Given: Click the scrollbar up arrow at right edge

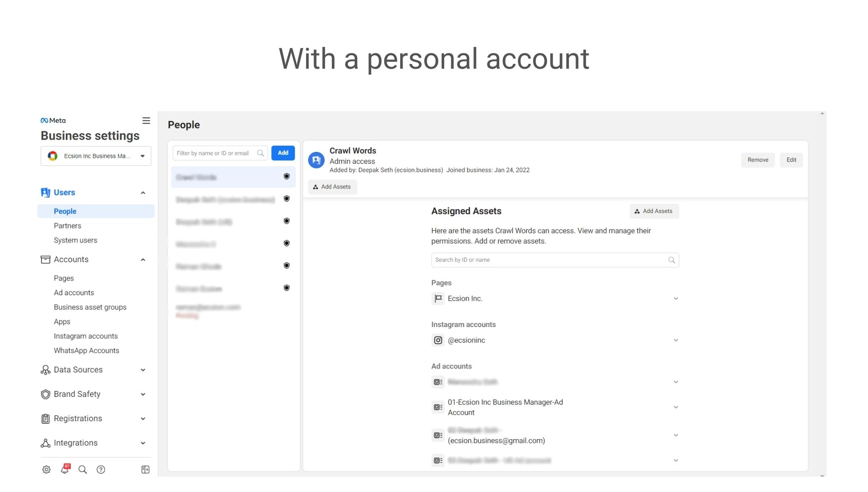Looking at the screenshot, I should click(x=822, y=114).
